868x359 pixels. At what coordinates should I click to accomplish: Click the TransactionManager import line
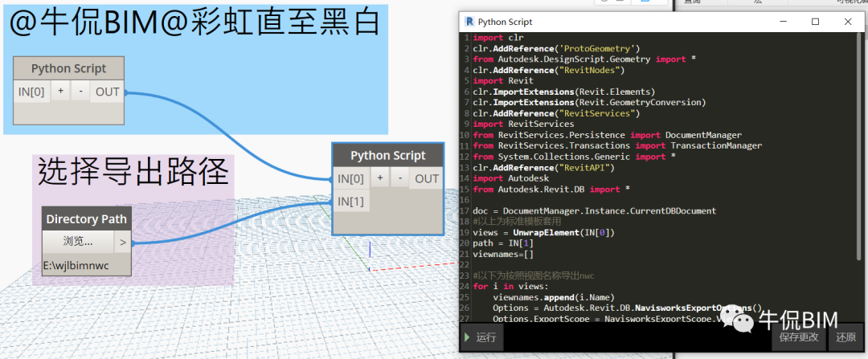[x=617, y=145]
